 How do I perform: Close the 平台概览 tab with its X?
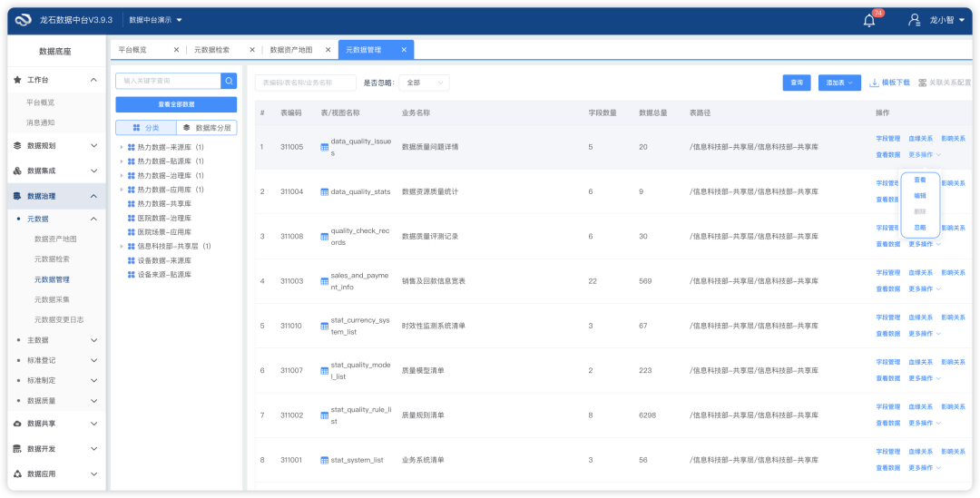(x=176, y=49)
